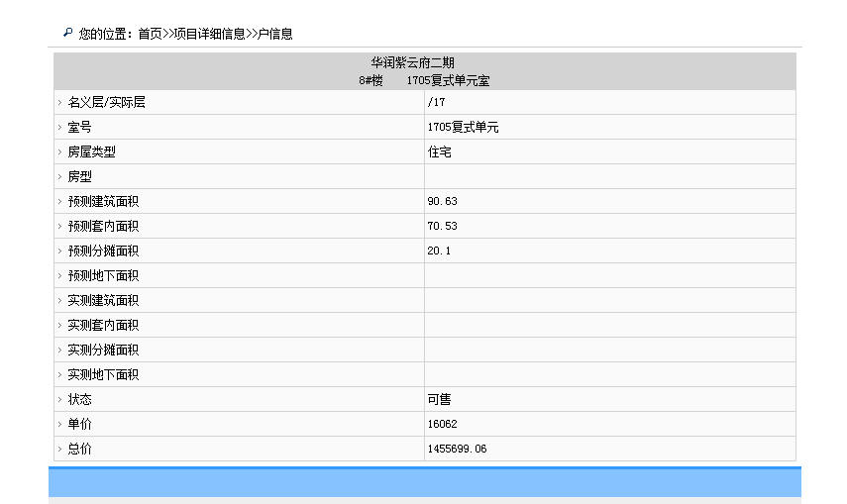This screenshot has width=847, height=504.
Task: Click the 预测建筑面积 label
Action: pyautogui.click(x=103, y=201)
